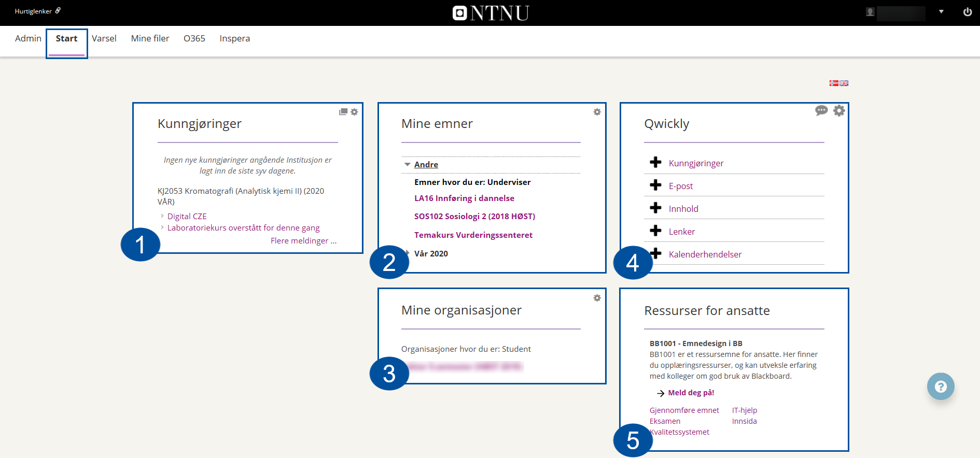Open SOS102 Sosiologi 2 (2018 HØST)
Screen dimensions: 980x458
[x=474, y=216]
